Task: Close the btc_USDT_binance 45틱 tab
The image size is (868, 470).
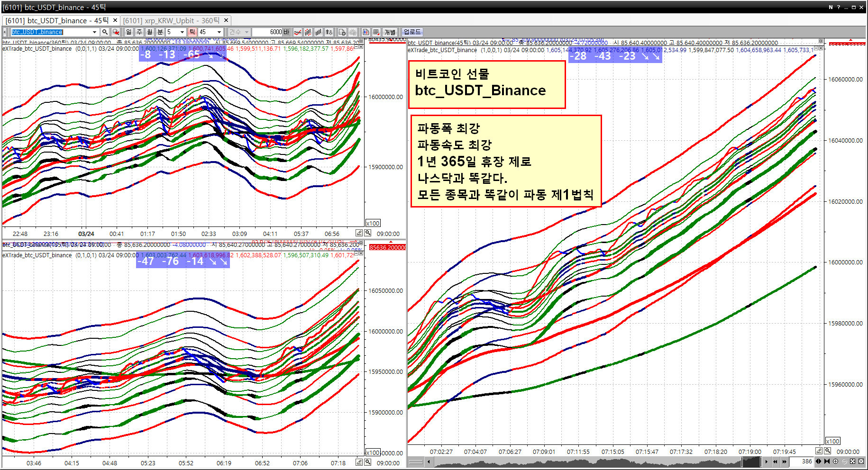Action: click(x=115, y=20)
